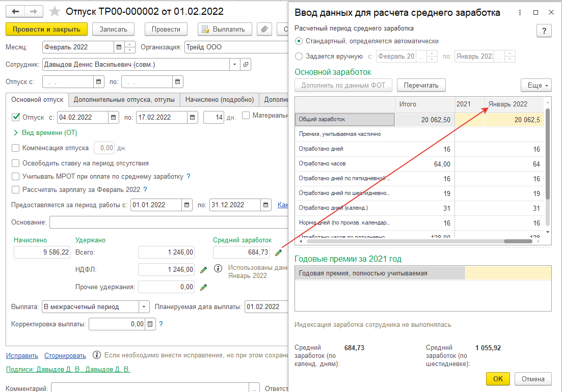
Task: Click Отмена button in dialog
Action: tap(533, 379)
